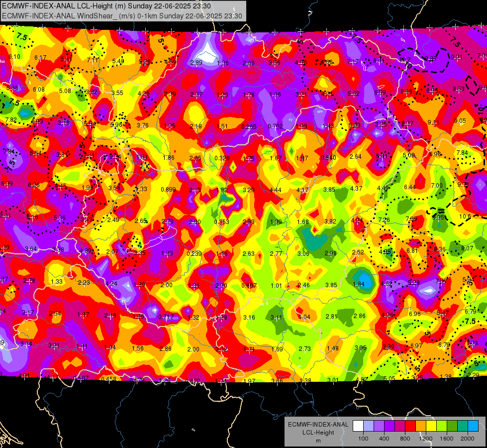
Task: Click the wind shear value 2.89
Action: [x=196, y=63]
